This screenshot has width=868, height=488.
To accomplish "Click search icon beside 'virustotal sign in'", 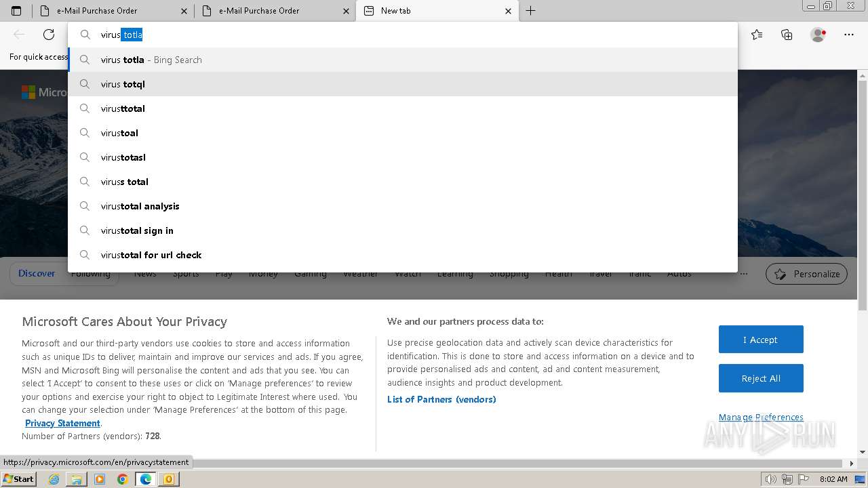I will pos(85,230).
